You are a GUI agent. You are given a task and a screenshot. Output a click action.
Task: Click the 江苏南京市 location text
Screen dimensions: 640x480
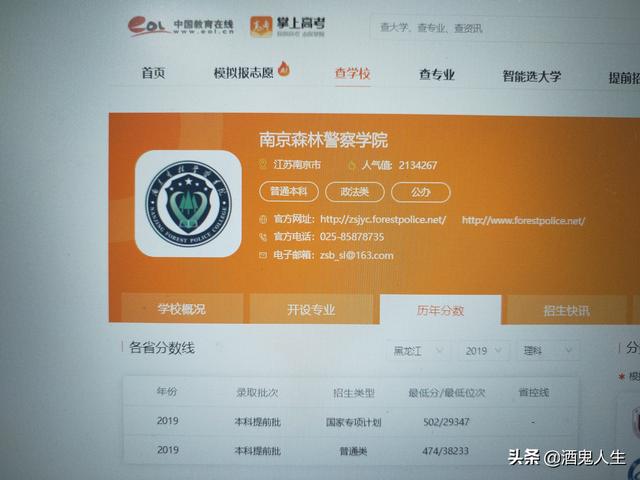click(297, 165)
